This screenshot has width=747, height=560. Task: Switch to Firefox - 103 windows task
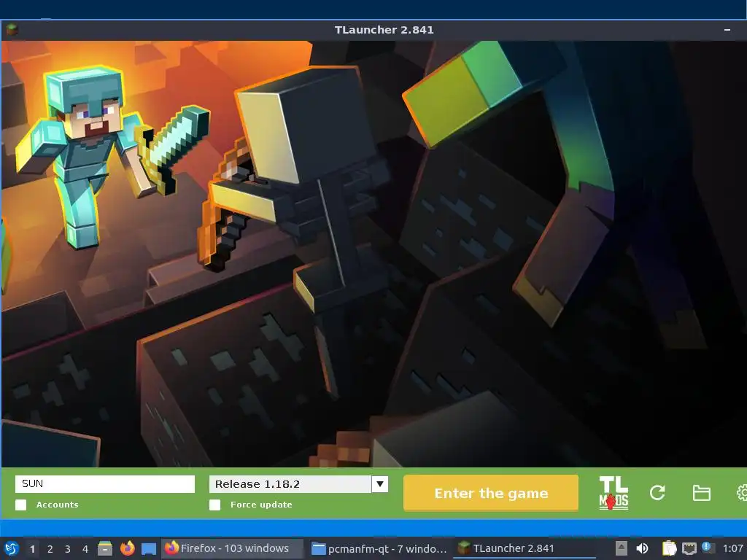[x=232, y=548]
